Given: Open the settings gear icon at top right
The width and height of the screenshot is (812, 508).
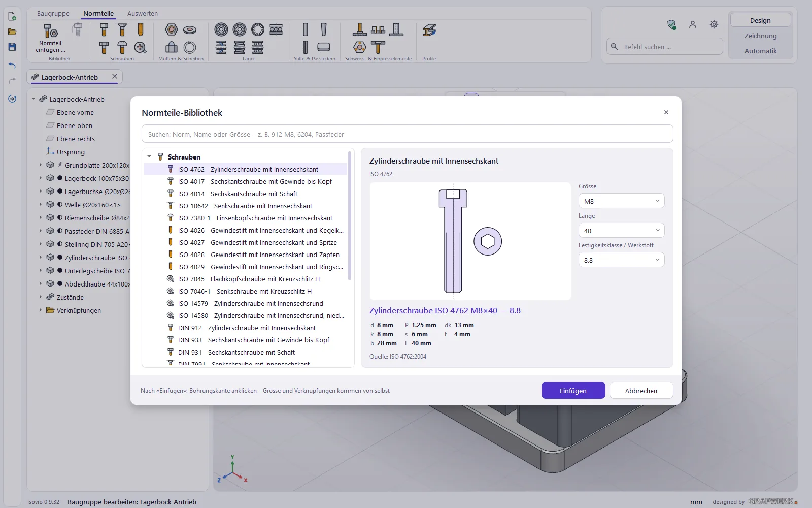Looking at the screenshot, I should 714,24.
